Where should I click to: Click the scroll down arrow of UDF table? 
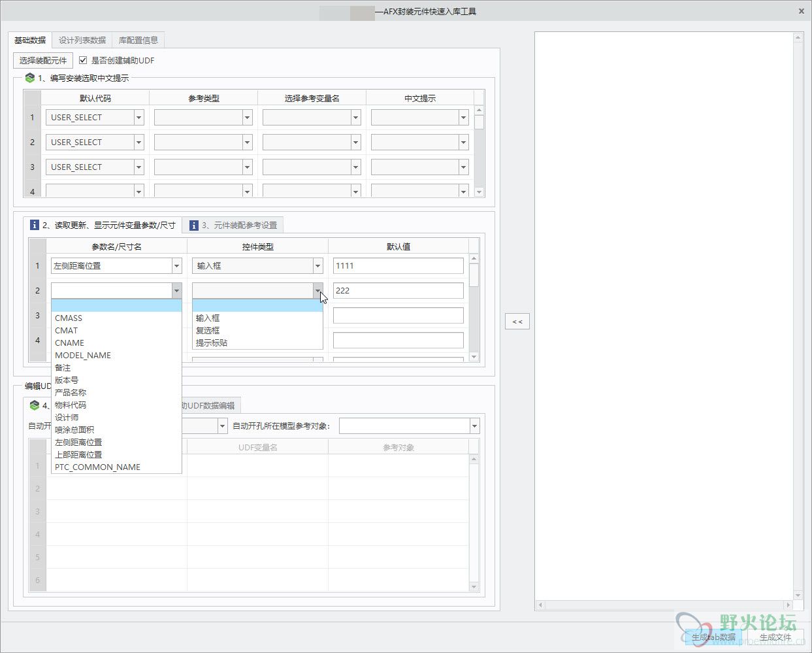point(474,587)
